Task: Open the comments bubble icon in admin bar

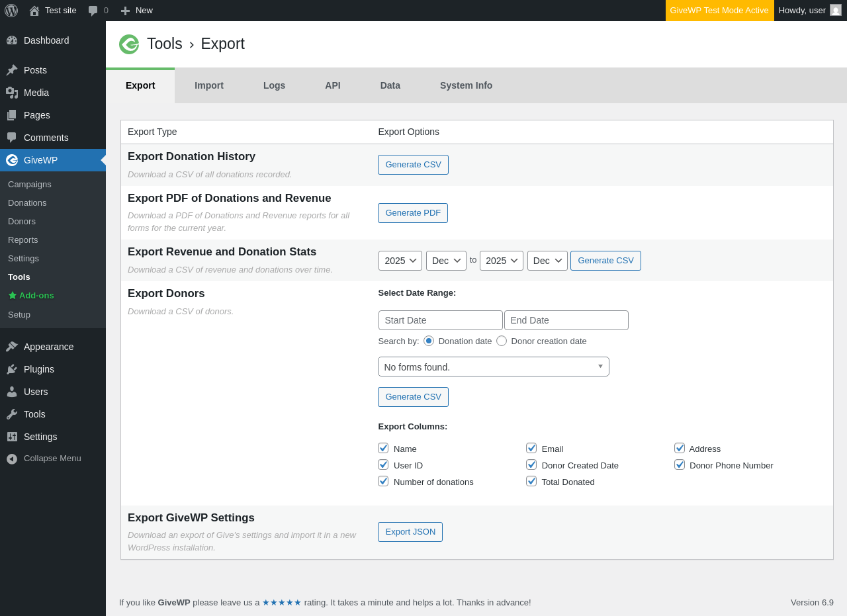Action: pyautogui.click(x=93, y=11)
